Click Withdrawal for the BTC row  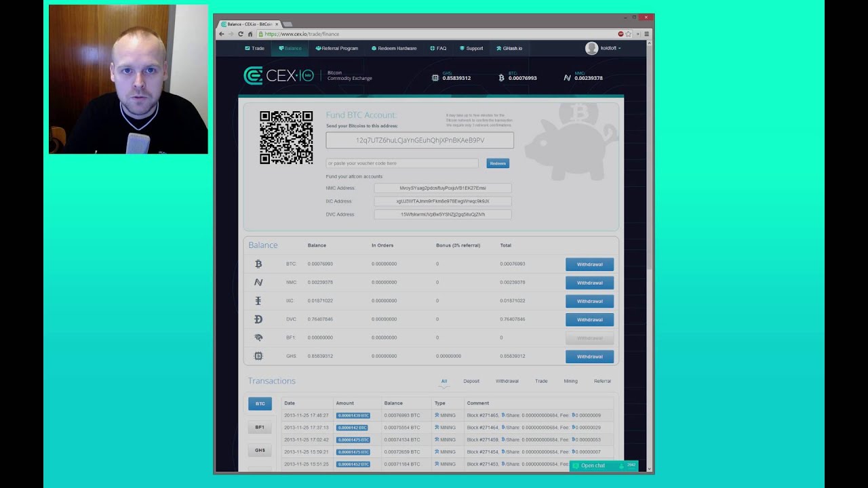click(x=589, y=264)
